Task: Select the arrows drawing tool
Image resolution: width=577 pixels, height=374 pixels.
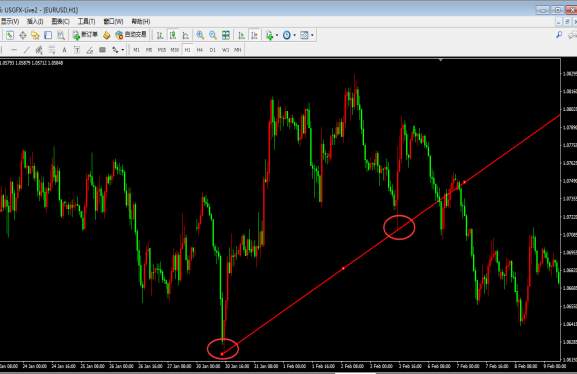Action: 116,50
